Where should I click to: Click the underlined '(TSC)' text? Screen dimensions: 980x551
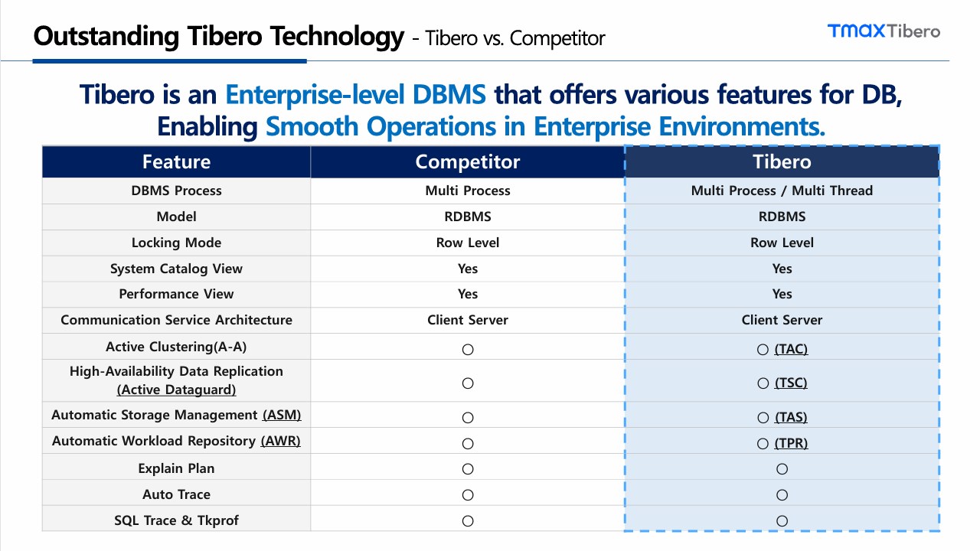pyautogui.click(x=791, y=383)
